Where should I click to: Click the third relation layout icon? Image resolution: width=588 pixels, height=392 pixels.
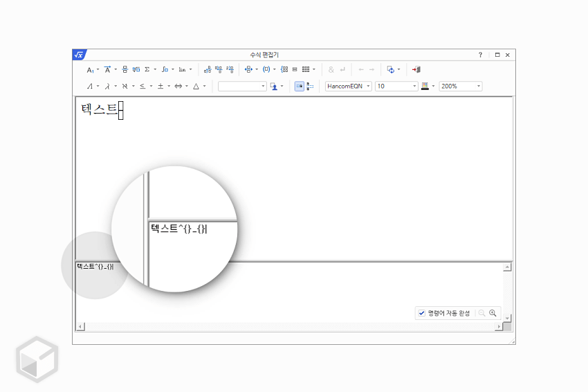point(230,69)
